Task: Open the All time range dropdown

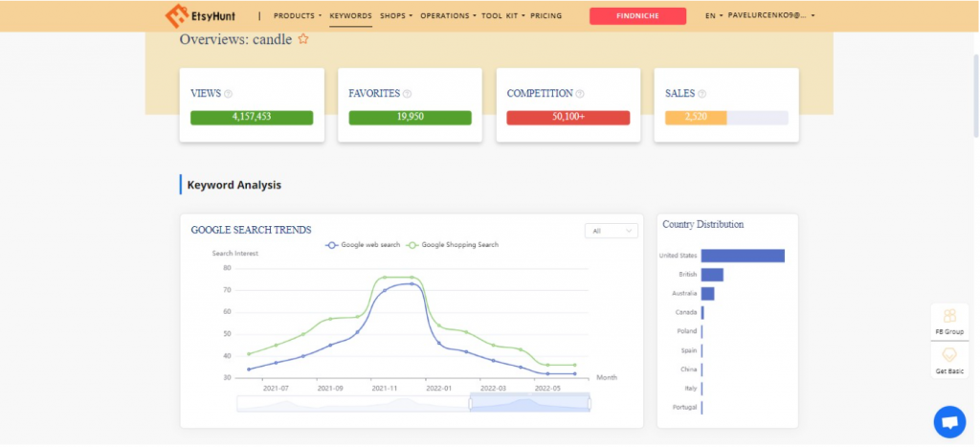Action: pyautogui.click(x=611, y=231)
